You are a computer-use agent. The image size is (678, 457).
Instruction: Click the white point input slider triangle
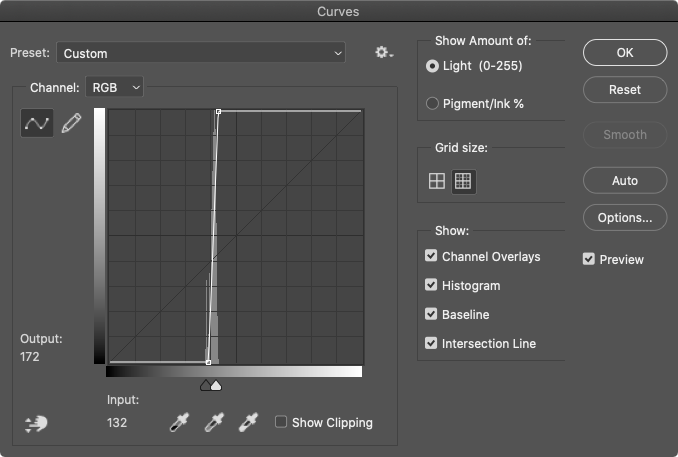tap(217, 385)
